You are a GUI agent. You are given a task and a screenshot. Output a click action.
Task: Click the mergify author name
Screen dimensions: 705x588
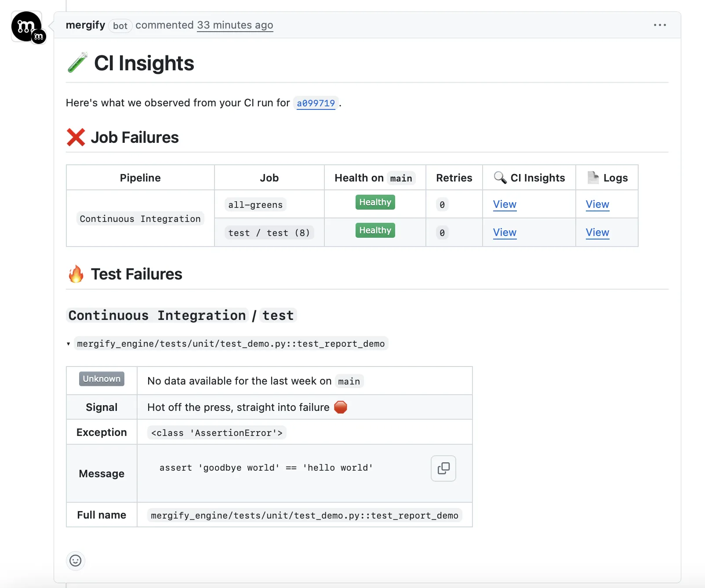pyautogui.click(x=85, y=25)
